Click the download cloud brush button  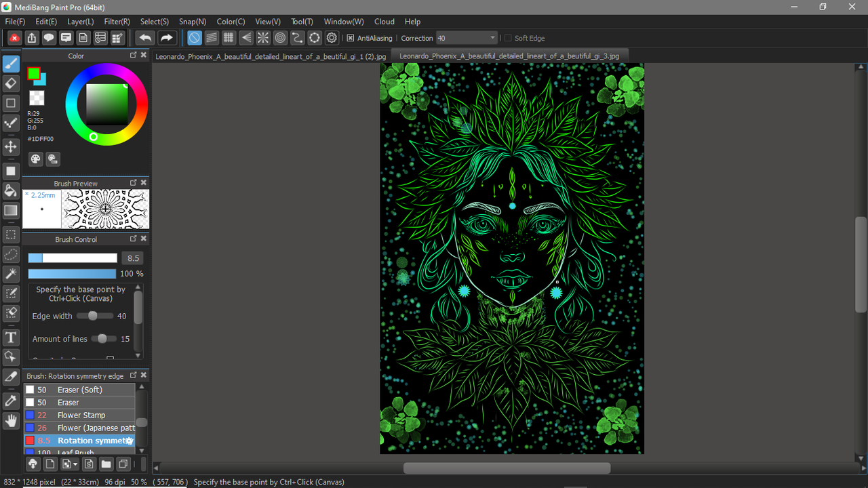pos(32,464)
